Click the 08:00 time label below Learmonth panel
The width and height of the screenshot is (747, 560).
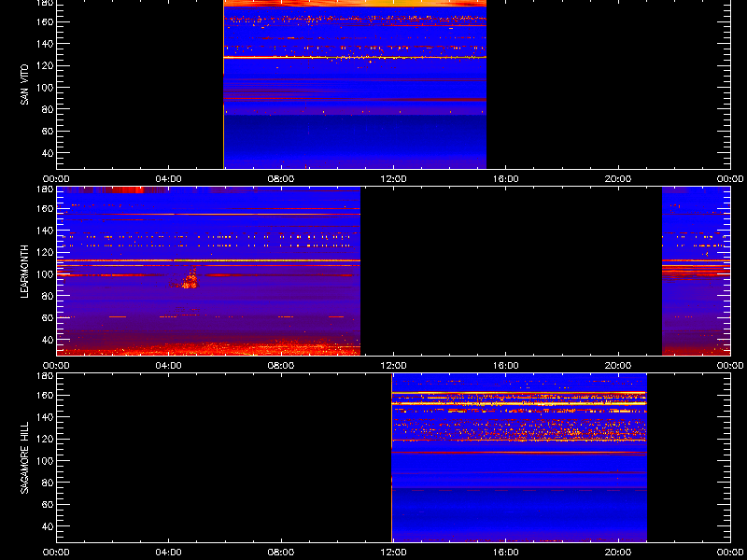[281, 366]
